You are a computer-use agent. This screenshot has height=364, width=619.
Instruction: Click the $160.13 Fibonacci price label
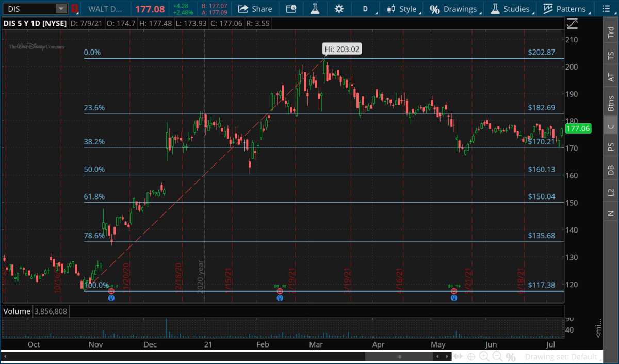point(542,169)
